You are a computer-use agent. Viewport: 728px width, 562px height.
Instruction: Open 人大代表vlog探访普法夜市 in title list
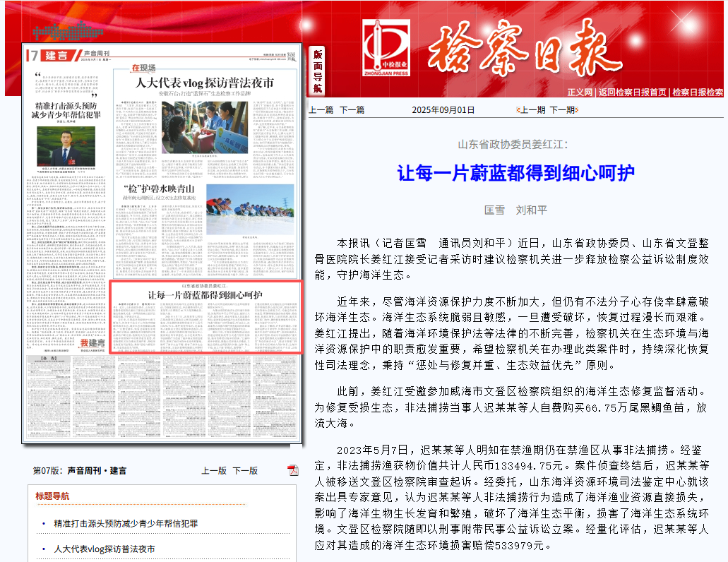[x=105, y=549]
